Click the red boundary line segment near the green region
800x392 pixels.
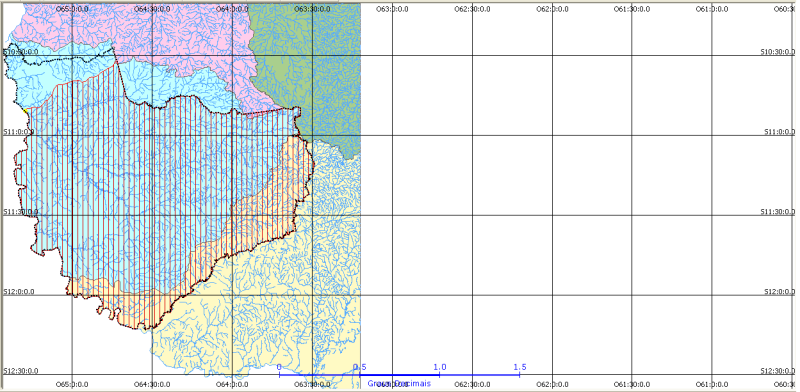coord(264,112)
